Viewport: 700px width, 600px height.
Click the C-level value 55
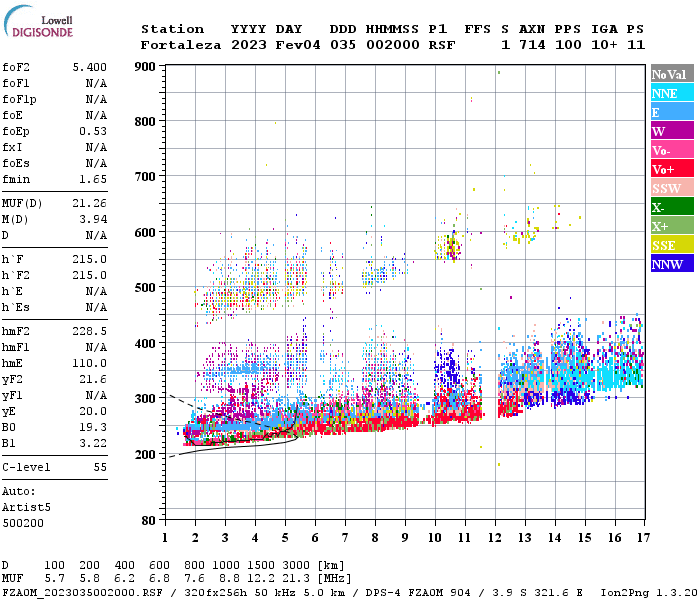coord(100,467)
